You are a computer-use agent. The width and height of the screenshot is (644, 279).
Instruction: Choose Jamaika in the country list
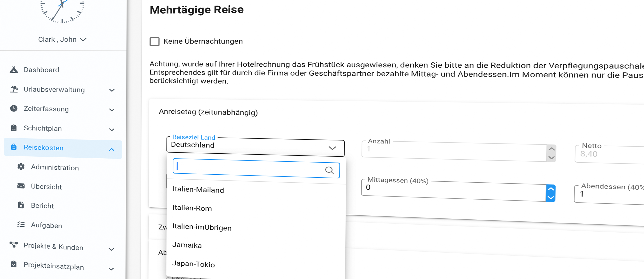(x=187, y=245)
